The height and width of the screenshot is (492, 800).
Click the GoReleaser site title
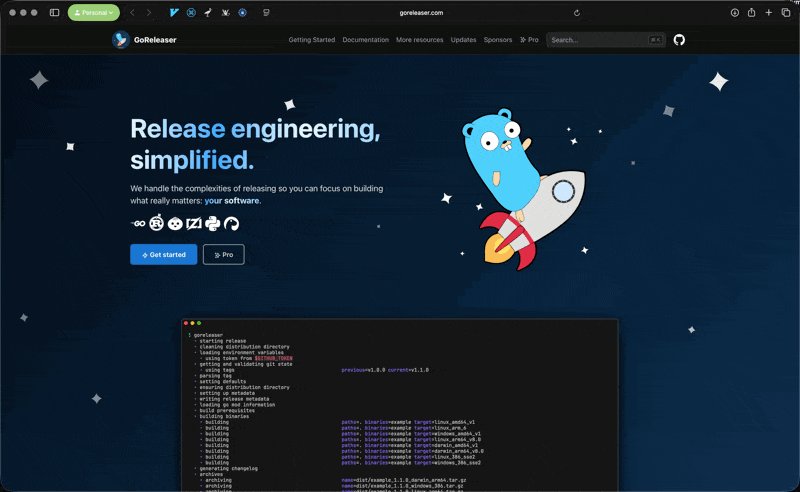[155, 40]
